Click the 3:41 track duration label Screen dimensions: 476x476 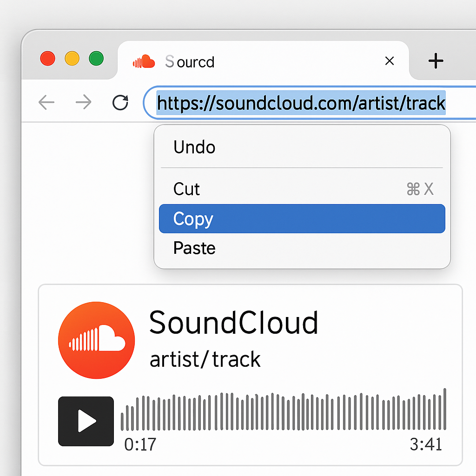pyautogui.click(x=426, y=445)
